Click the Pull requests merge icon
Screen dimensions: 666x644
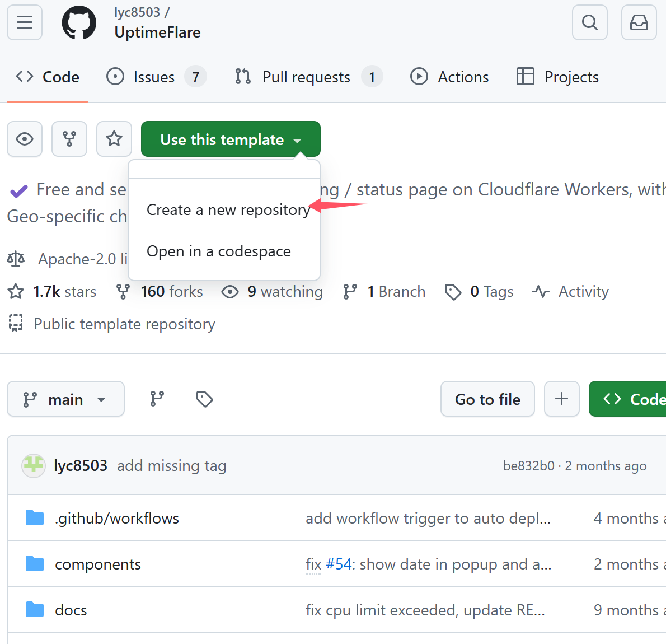[243, 77]
